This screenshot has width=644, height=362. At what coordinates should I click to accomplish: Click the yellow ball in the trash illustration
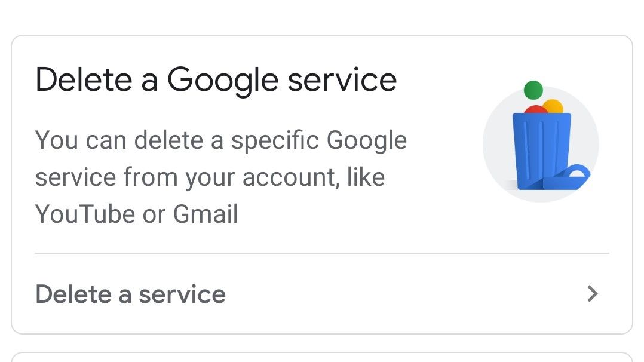coord(554,105)
